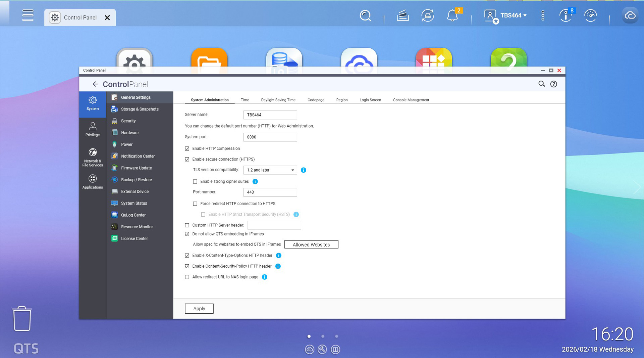Disable HTTP compression checkbox
Screen dimensions: 644x358
[x=187, y=149]
